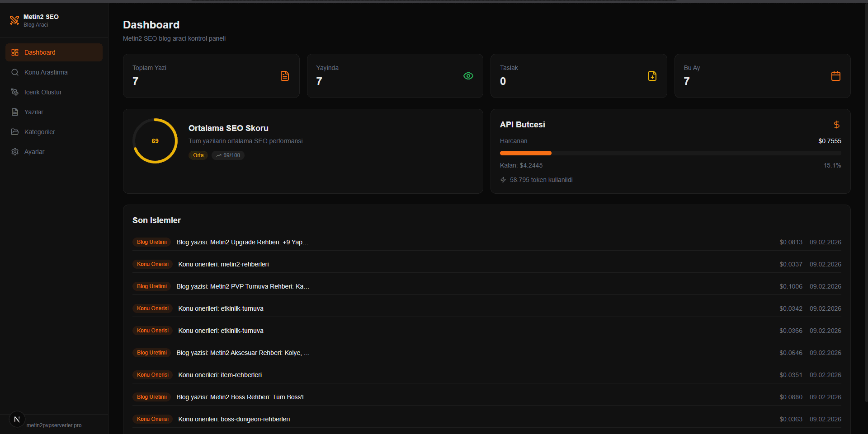Open the metin2pvpserverler.pro link
Viewport: 868px width, 434px height.
(x=54, y=425)
